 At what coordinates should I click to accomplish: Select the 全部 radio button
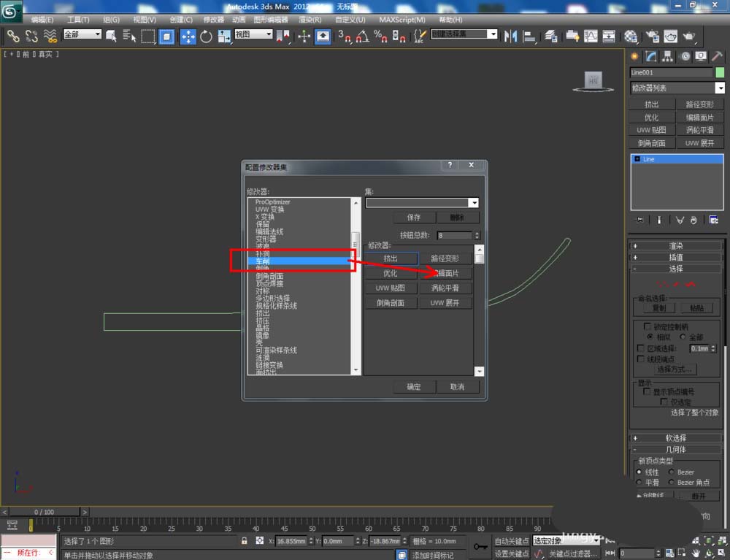(x=683, y=337)
